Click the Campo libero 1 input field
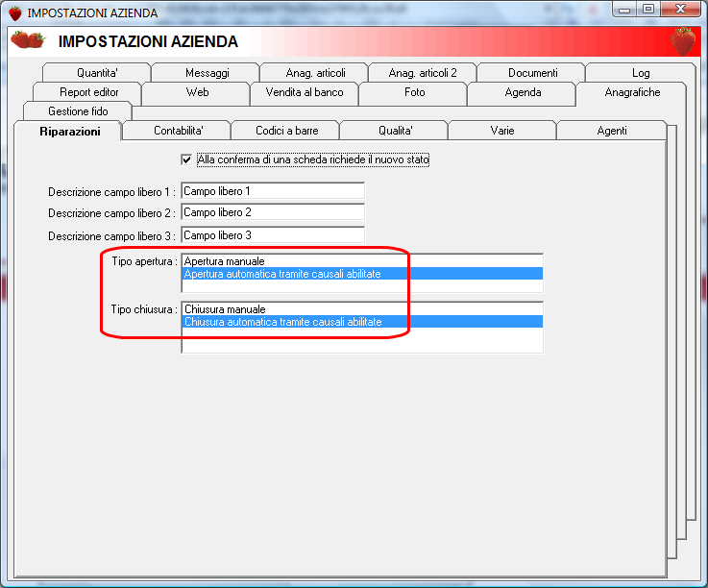 click(x=273, y=191)
